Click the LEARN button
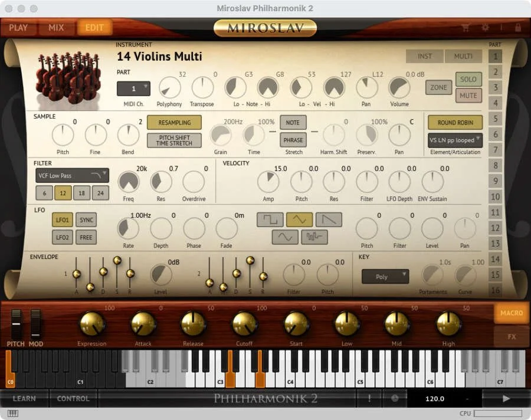 click(x=24, y=398)
